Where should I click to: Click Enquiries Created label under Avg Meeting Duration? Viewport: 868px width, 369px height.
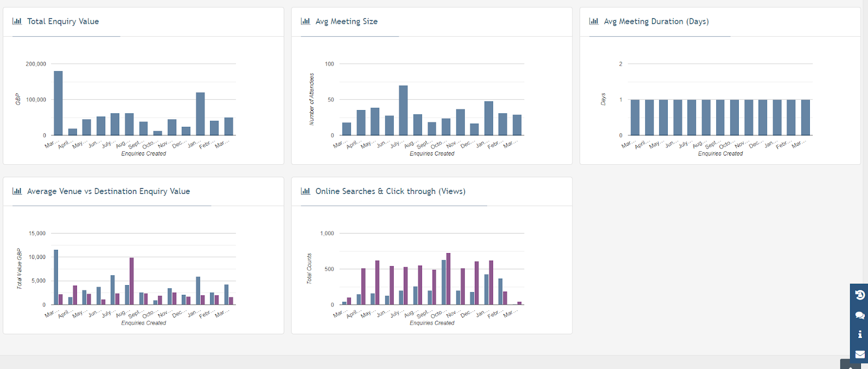click(720, 154)
